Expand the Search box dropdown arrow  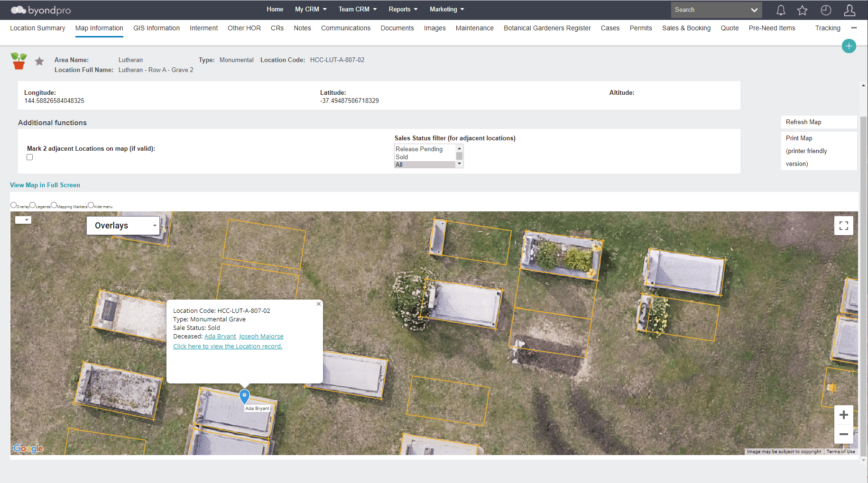754,10
